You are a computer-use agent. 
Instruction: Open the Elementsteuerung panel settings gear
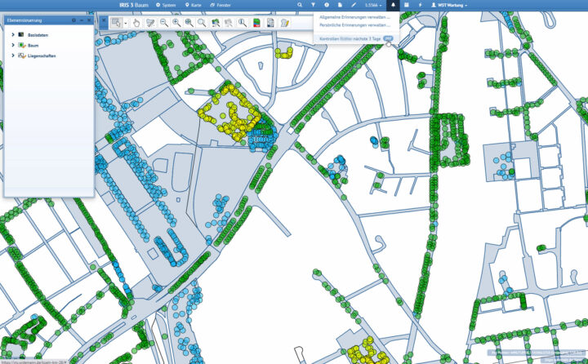coord(74,20)
